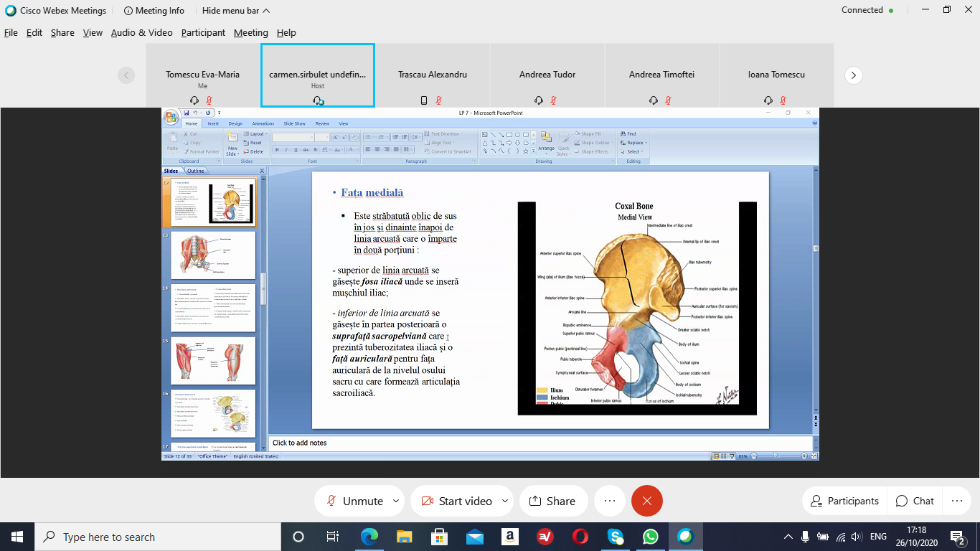The image size is (980, 551).
Task: Open the Animations ribbon tab
Action: [x=263, y=123]
